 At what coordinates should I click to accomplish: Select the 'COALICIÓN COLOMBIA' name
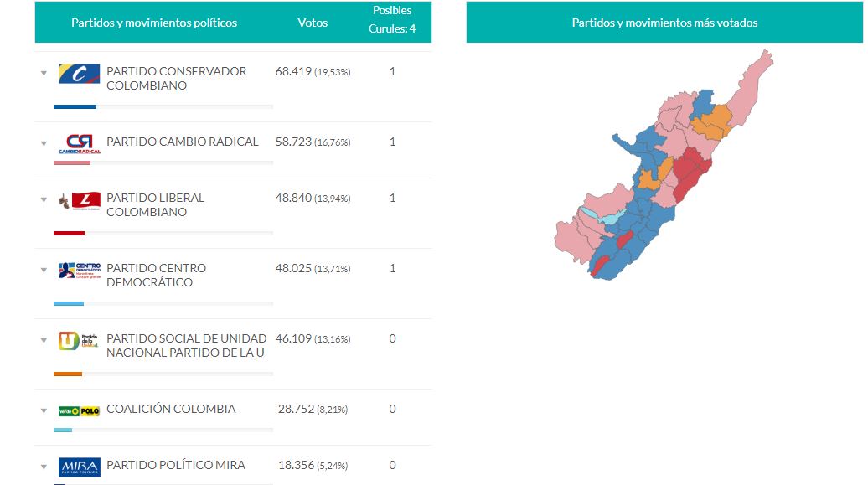pos(171,409)
